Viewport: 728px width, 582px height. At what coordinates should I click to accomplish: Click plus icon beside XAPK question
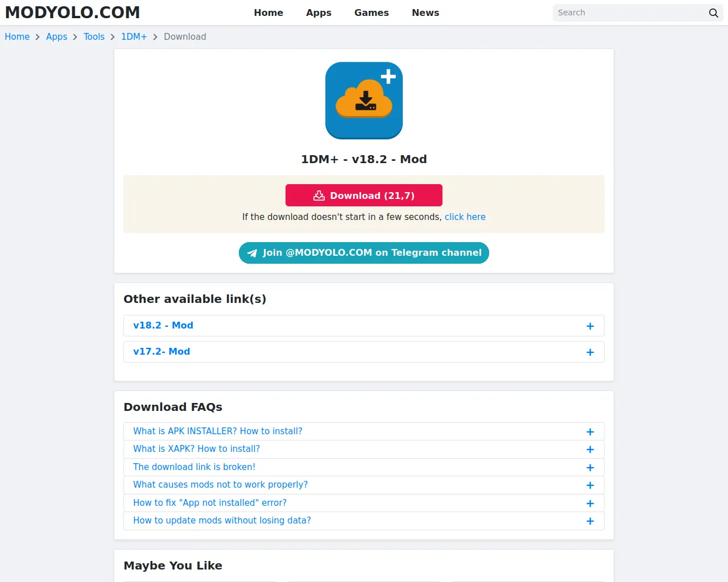pyautogui.click(x=590, y=450)
